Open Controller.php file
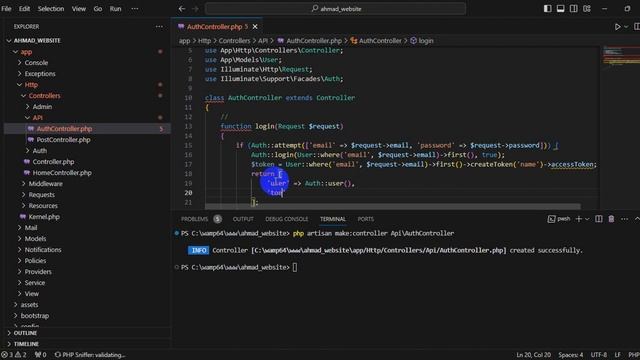The height and width of the screenshot is (360, 640). (x=53, y=162)
